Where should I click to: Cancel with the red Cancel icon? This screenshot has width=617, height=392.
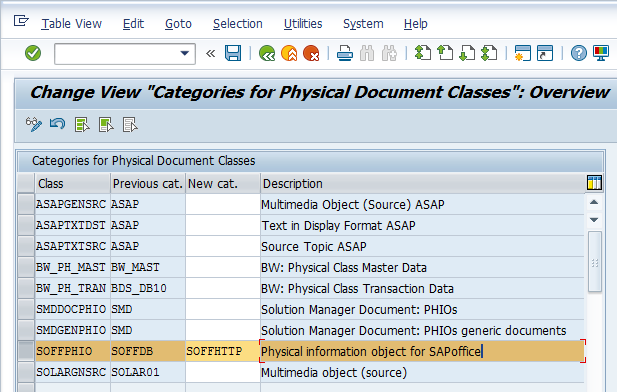point(311,53)
